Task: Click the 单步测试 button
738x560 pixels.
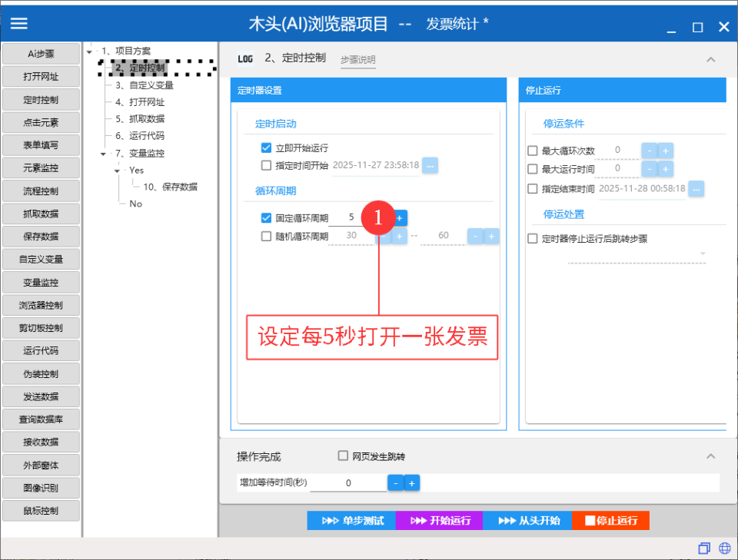Action: pyautogui.click(x=351, y=520)
